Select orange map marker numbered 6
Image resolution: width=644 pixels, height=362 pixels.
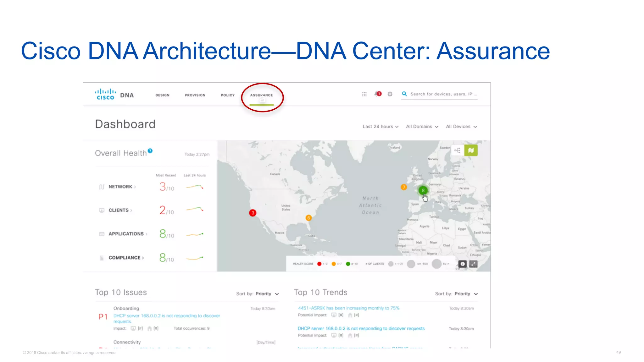click(308, 218)
